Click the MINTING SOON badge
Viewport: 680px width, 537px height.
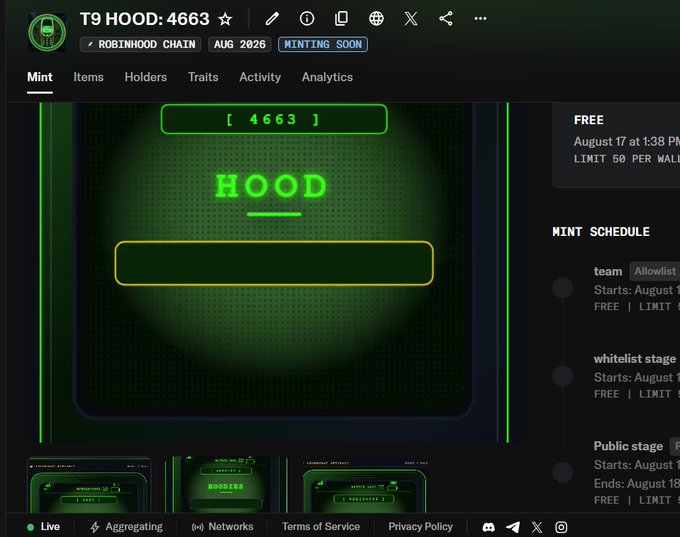coord(323,44)
